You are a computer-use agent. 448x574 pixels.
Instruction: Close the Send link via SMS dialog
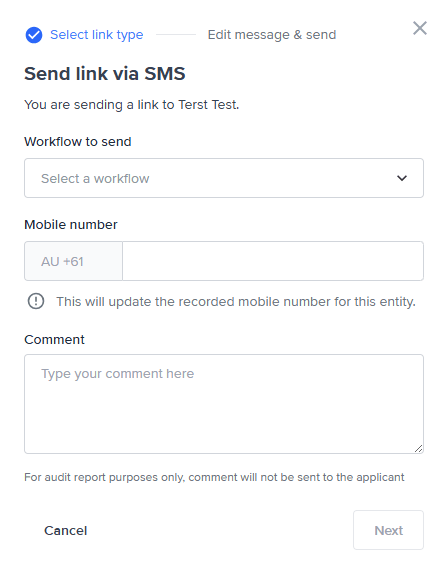(x=420, y=28)
